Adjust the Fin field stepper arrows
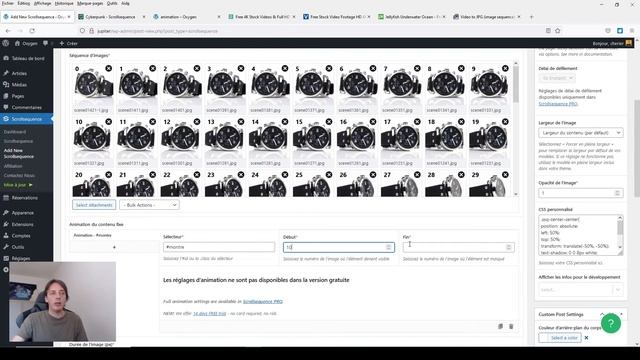Screen dimensions: 640x360 point(509,247)
